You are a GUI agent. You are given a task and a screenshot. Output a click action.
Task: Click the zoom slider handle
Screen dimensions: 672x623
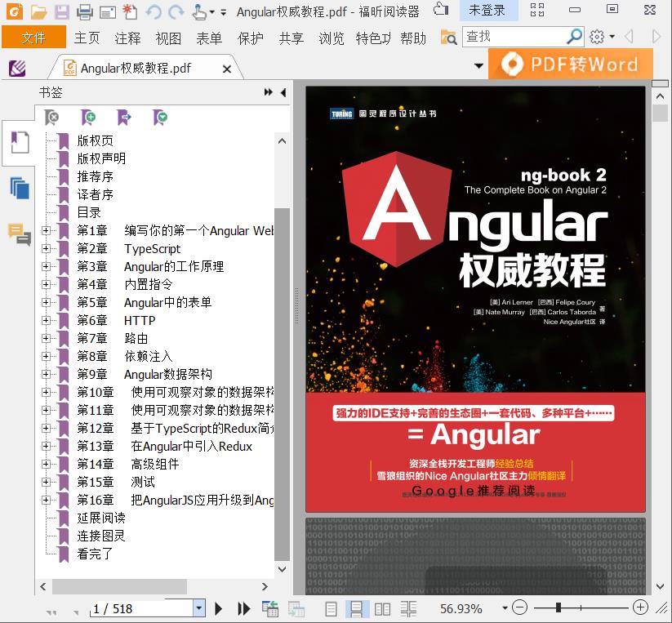[558, 607]
